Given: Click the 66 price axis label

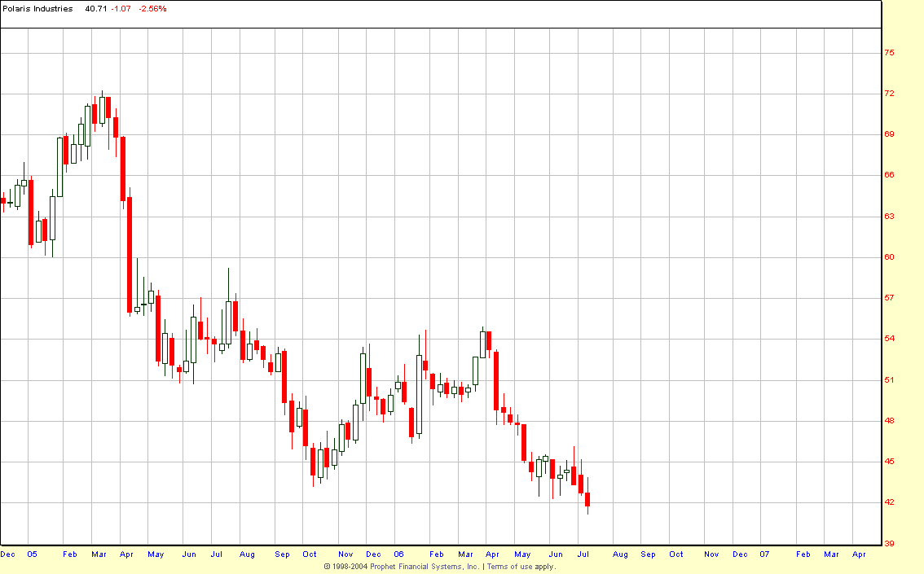Looking at the screenshot, I should tap(889, 175).
